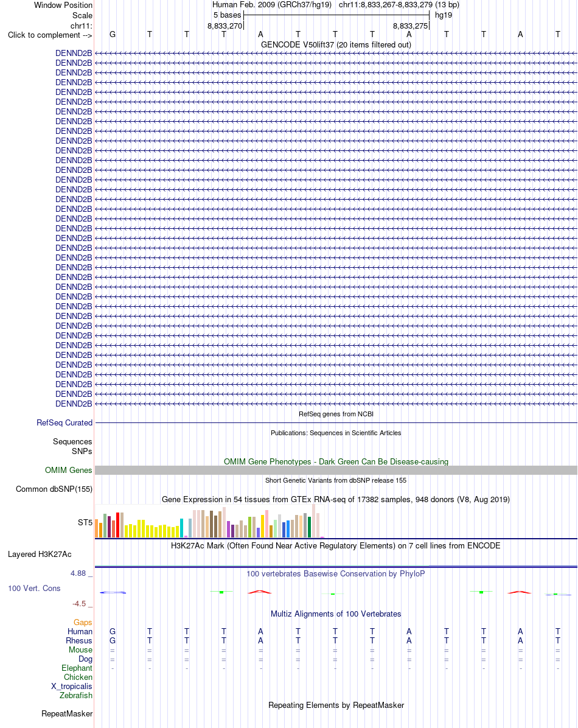Screen dimensions: 578x728
Task: Click the '100 Vert. Cons' track label
Action: tap(34, 589)
